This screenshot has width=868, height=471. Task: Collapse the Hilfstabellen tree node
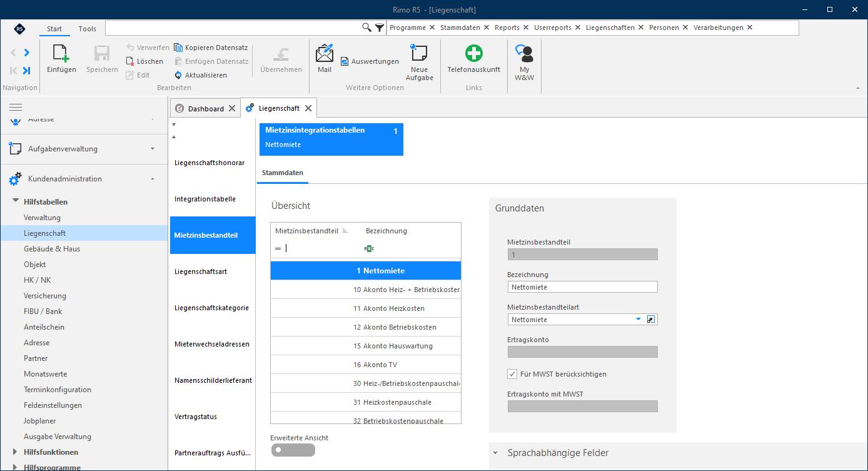(16, 201)
